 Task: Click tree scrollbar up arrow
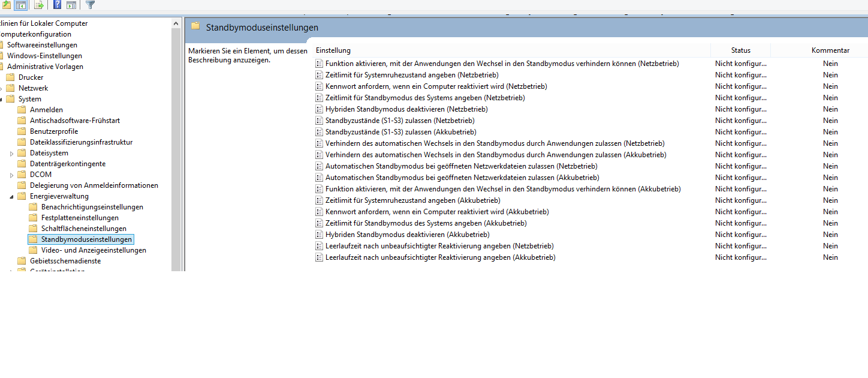pos(176,23)
